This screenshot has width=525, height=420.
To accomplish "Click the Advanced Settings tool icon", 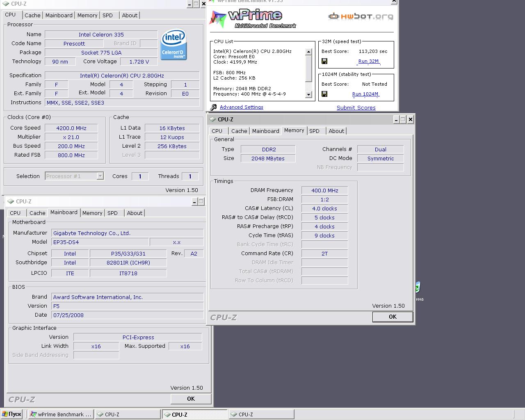I will tap(213, 107).
